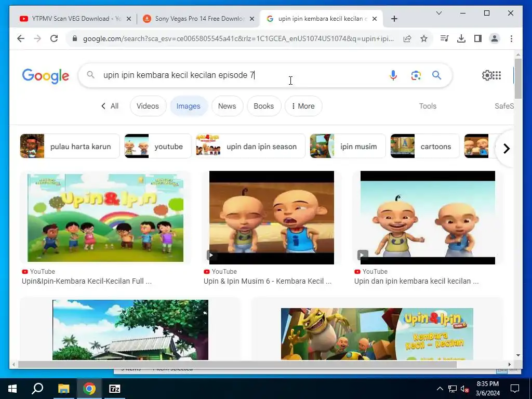The width and height of the screenshot is (532, 399).
Task: Click the youtube suggestion chip
Action: pos(158,146)
